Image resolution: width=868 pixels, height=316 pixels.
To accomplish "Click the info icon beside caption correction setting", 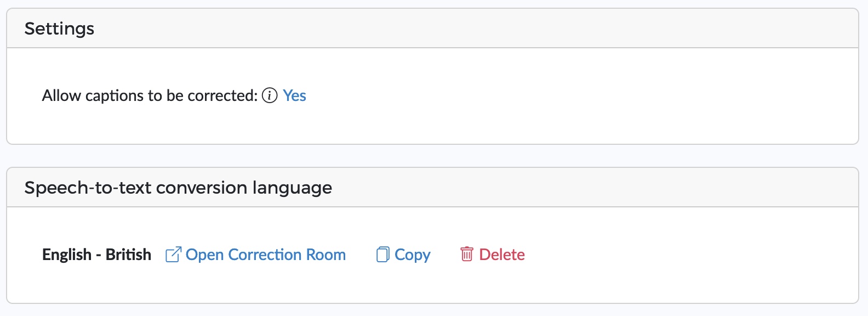I will pyautogui.click(x=270, y=95).
